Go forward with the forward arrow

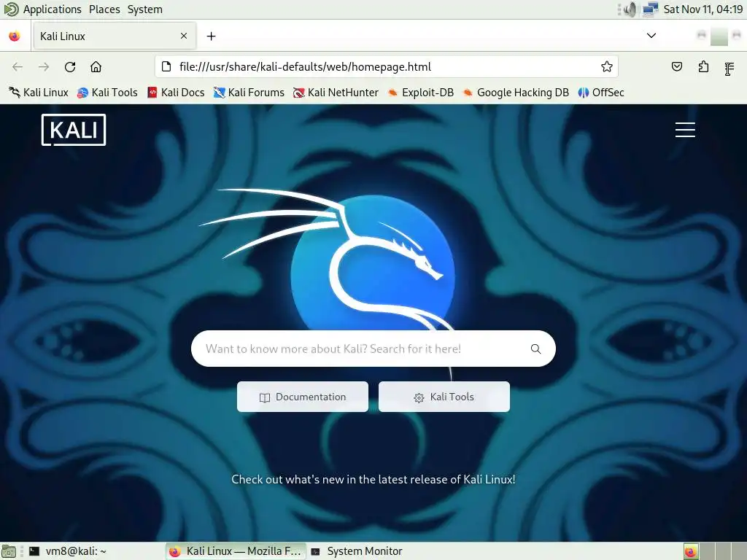point(44,66)
